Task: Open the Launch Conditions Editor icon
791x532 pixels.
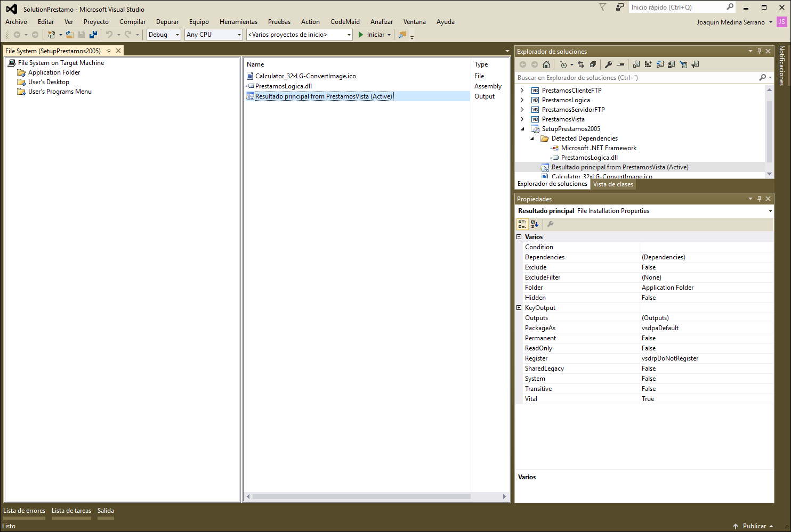Action: 695,64
